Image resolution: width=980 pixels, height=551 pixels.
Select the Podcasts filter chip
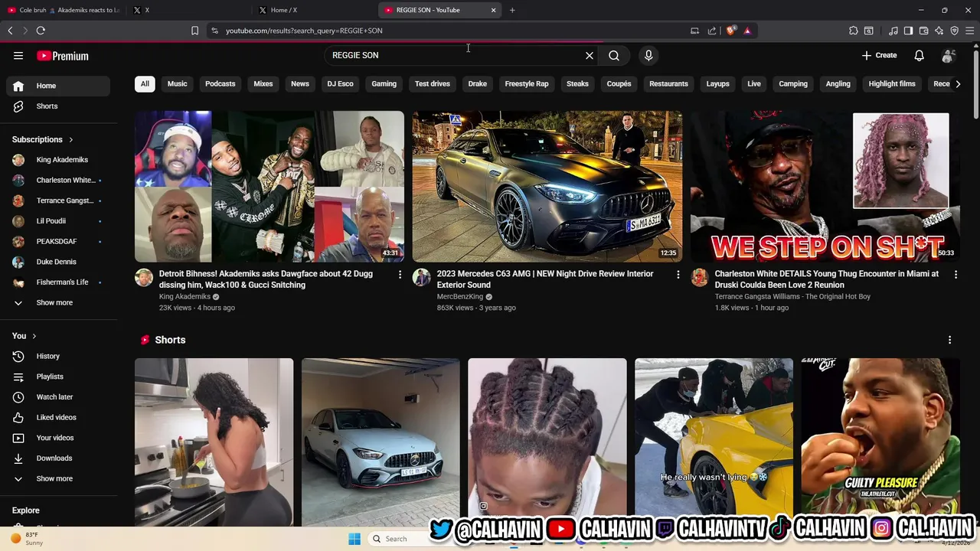(220, 83)
